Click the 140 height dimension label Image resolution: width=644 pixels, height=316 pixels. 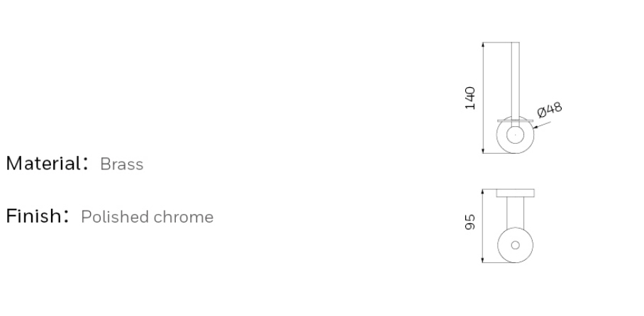point(470,98)
